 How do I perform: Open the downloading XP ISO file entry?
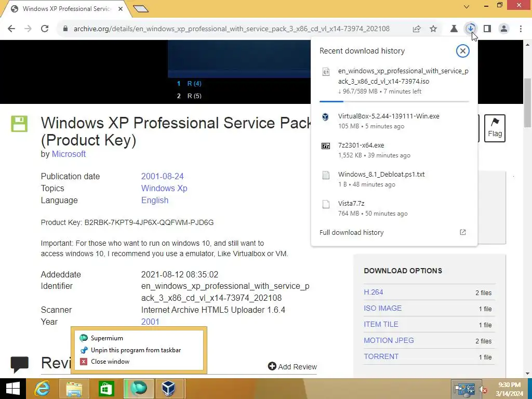click(394, 81)
